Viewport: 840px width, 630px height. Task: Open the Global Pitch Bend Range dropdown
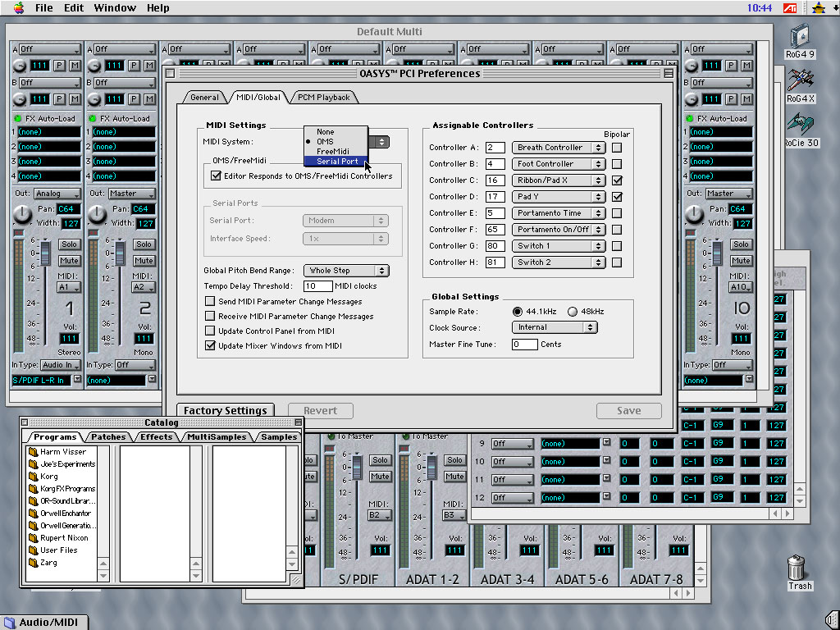coord(346,271)
